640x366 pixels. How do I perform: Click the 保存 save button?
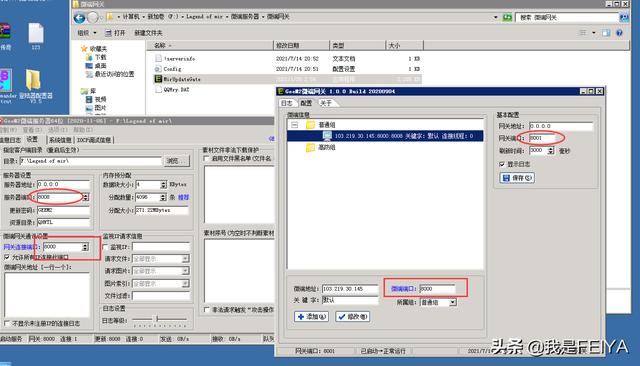tap(517, 178)
